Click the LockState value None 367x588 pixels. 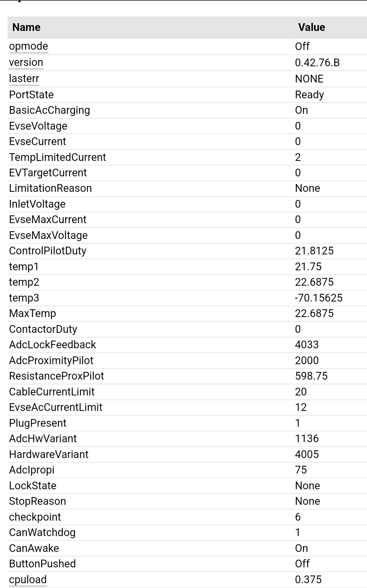click(307, 486)
